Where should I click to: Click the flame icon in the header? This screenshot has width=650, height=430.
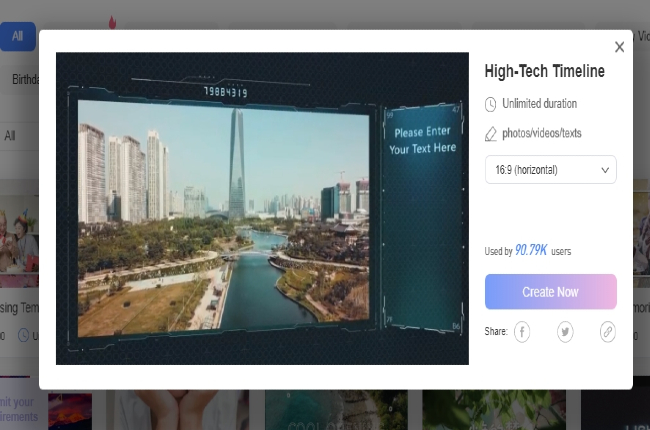[111, 21]
